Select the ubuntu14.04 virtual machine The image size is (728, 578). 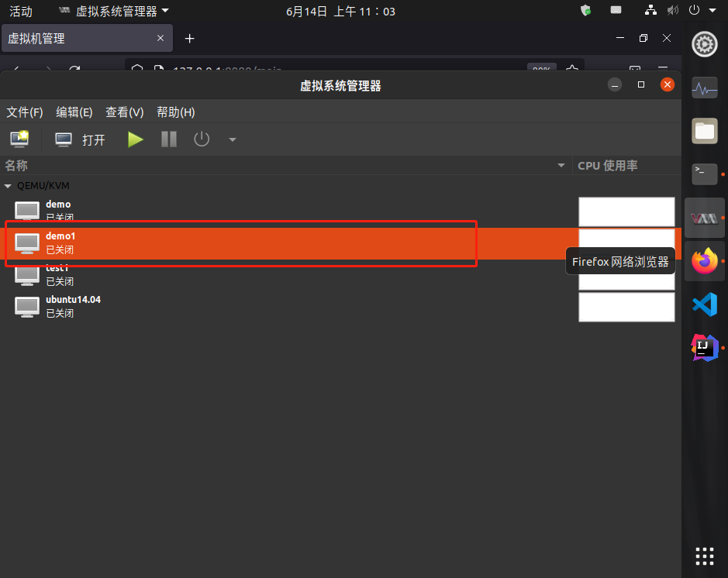(341, 307)
